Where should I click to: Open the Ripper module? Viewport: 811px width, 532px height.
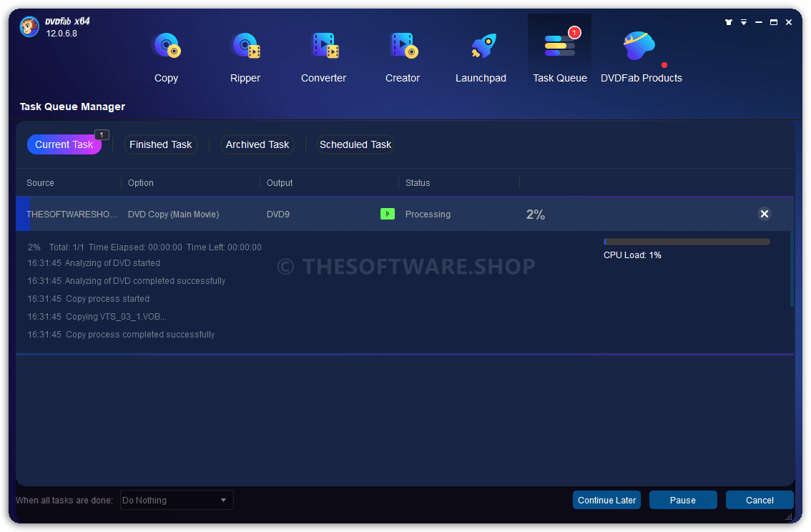coord(245,57)
